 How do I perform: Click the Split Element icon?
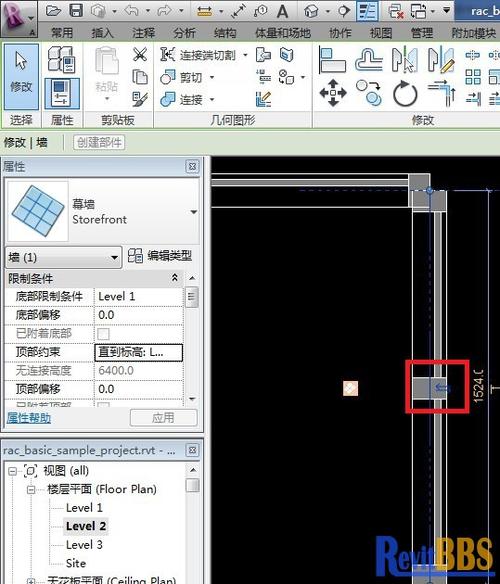point(472,55)
